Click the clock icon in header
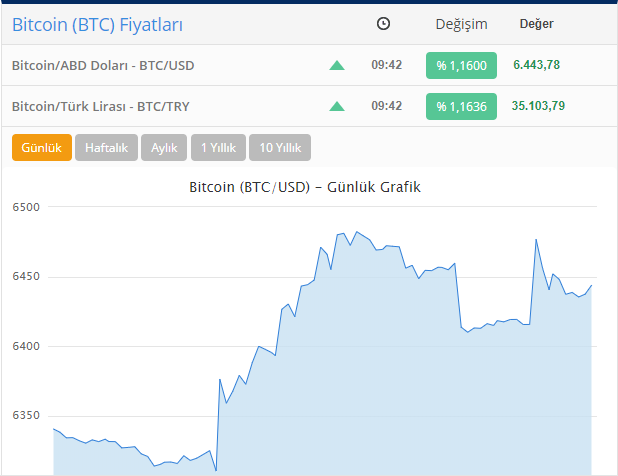The width and height of the screenshot is (618, 476). click(x=383, y=24)
